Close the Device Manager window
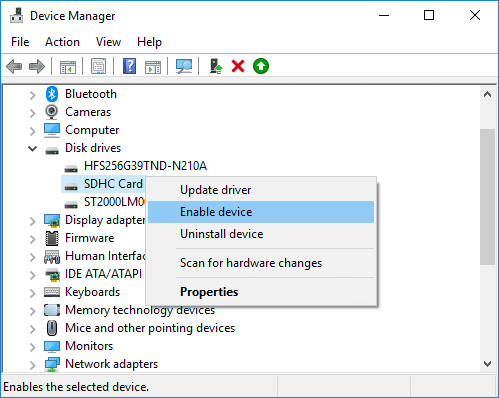 475,15
